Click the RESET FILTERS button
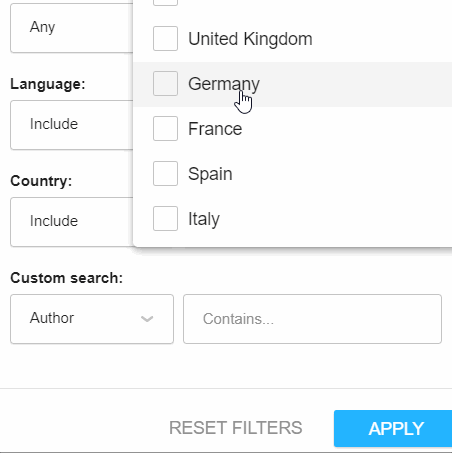 [x=236, y=428]
